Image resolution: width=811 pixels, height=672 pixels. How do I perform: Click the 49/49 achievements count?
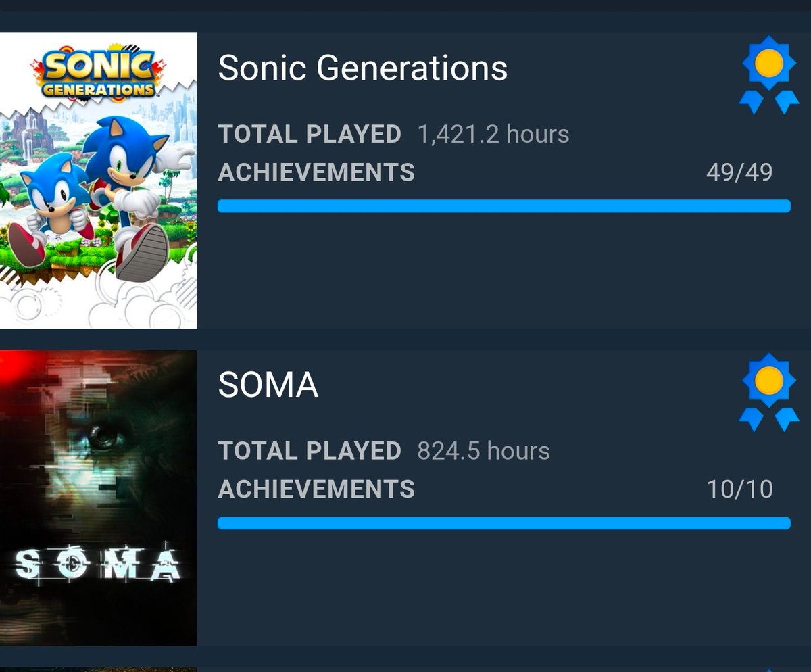click(x=739, y=172)
